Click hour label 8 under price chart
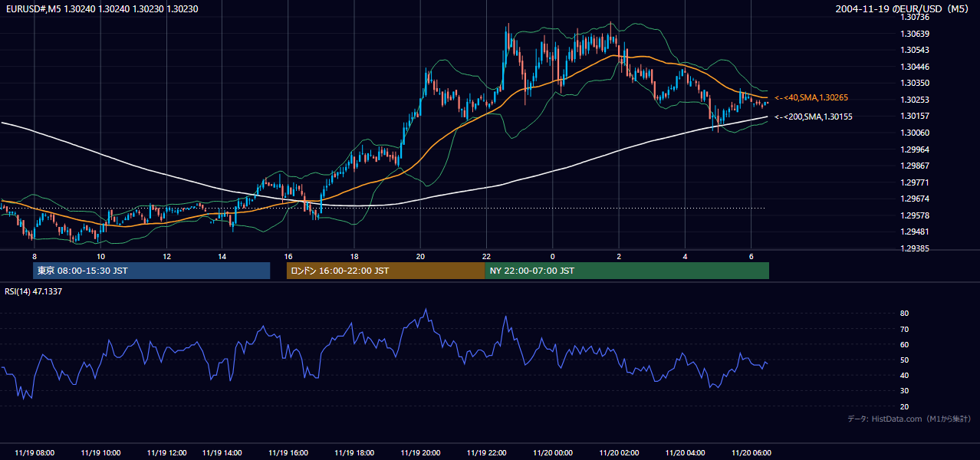The height and width of the screenshot is (460, 980). pos(34,256)
